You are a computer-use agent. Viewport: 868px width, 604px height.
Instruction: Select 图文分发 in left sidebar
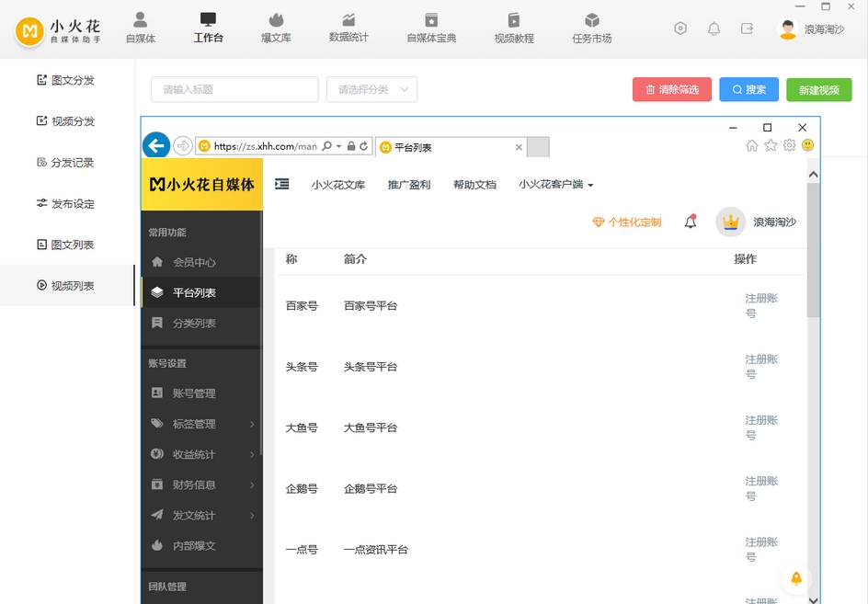point(67,80)
